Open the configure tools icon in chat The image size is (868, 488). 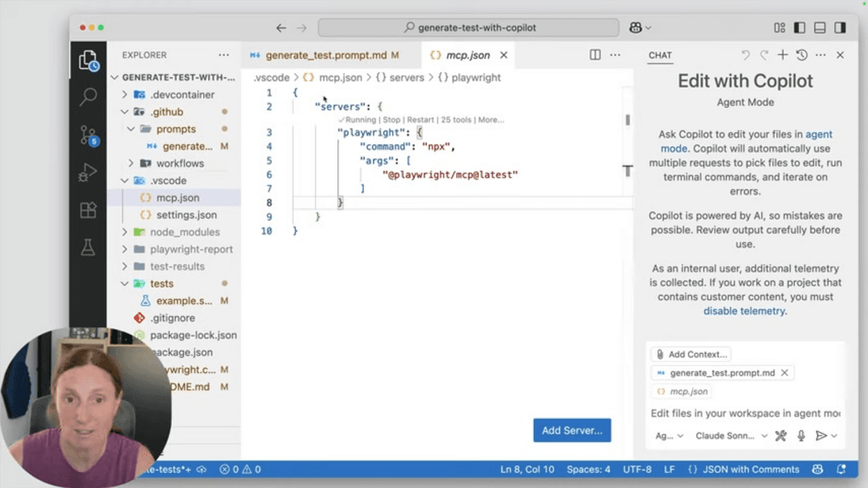780,436
